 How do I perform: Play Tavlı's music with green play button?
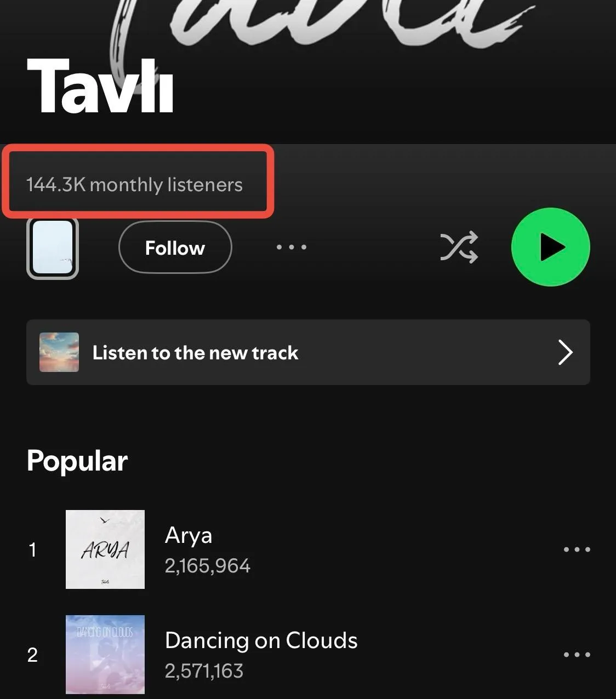[x=550, y=247]
